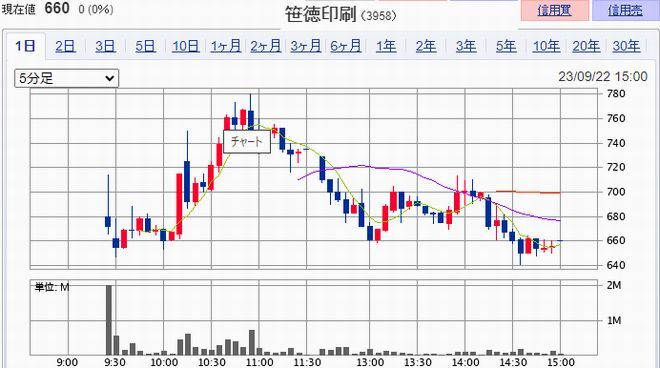660x368 pixels.
Task: Click the 780 price axis label
Action: pyautogui.click(x=616, y=93)
